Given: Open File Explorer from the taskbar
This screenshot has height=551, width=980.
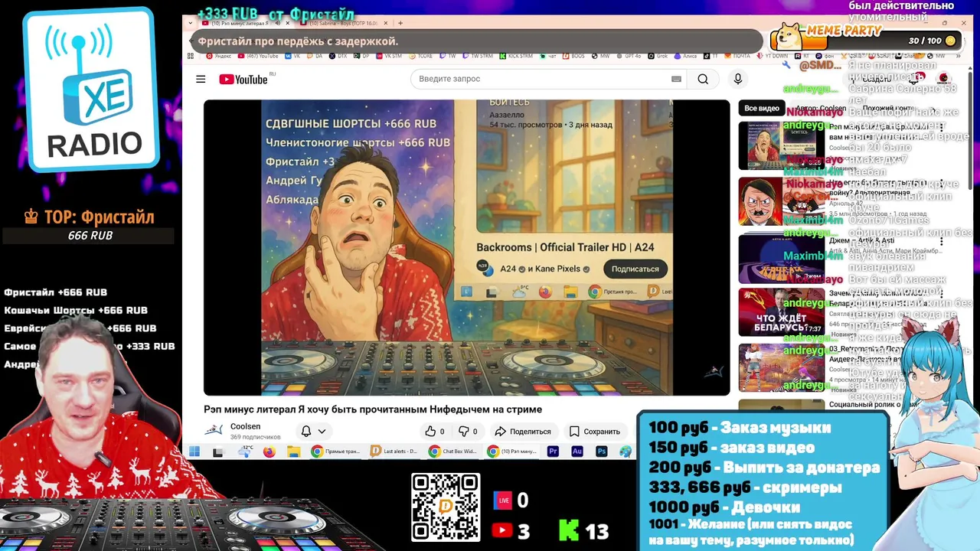Looking at the screenshot, I should [x=293, y=452].
